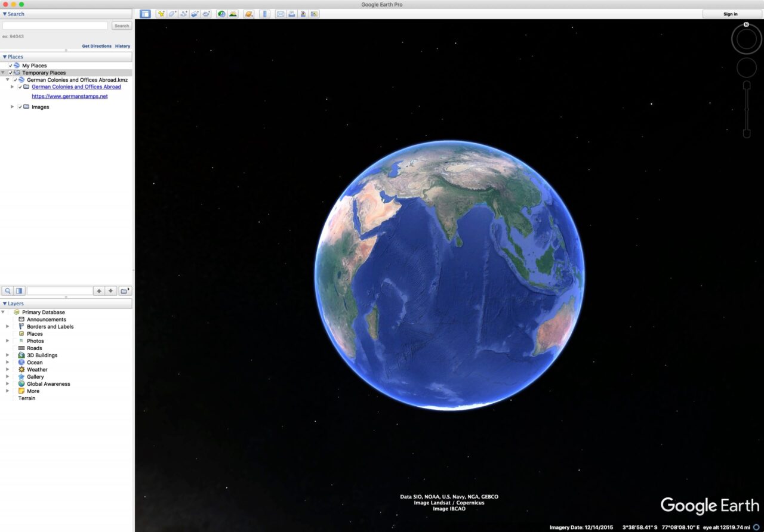Disable the German Colonies and Offices Abroad checkbox
This screenshot has width=764, height=532.
point(20,86)
